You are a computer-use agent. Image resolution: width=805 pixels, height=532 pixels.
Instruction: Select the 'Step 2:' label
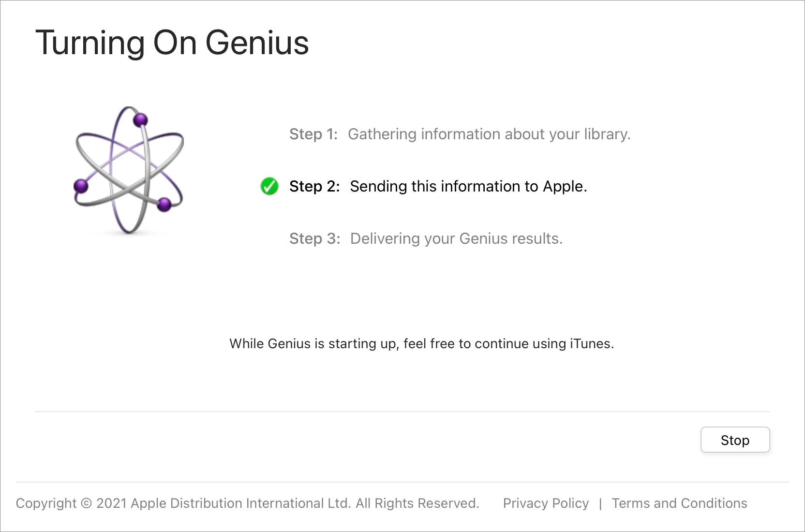(x=314, y=186)
